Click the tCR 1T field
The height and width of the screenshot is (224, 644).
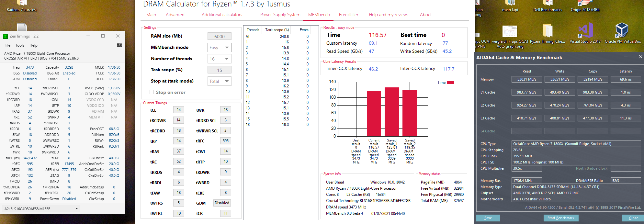coord(226,213)
